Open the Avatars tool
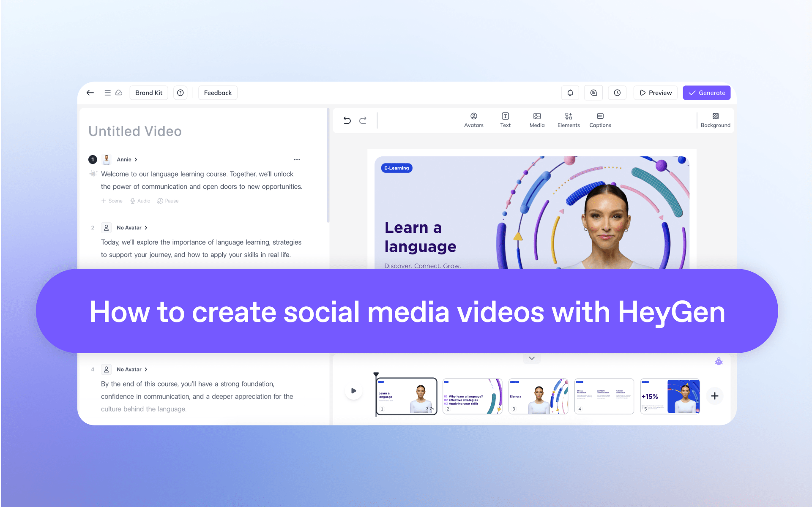812x507 pixels. point(473,120)
